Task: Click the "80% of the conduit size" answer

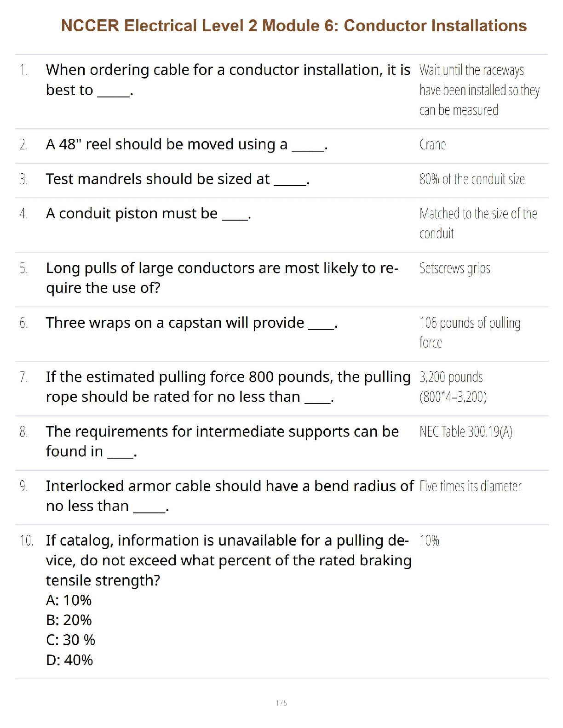Action: (x=472, y=179)
